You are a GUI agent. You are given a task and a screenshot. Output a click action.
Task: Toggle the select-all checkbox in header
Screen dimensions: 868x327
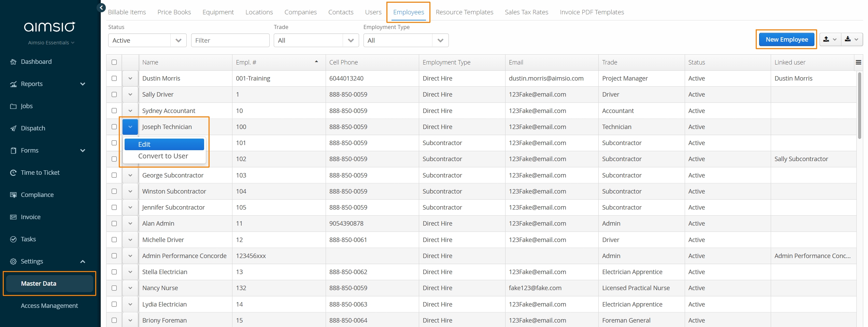(x=114, y=62)
